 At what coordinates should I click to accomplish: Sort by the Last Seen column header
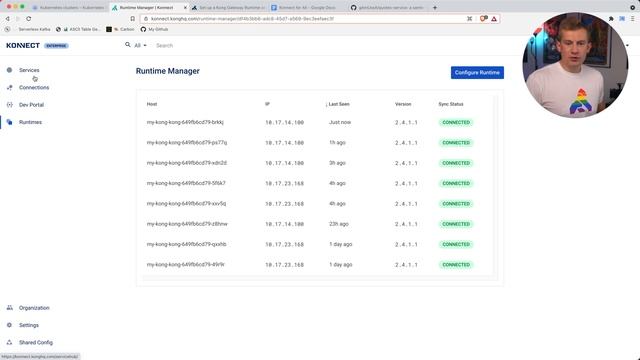(x=338, y=104)
